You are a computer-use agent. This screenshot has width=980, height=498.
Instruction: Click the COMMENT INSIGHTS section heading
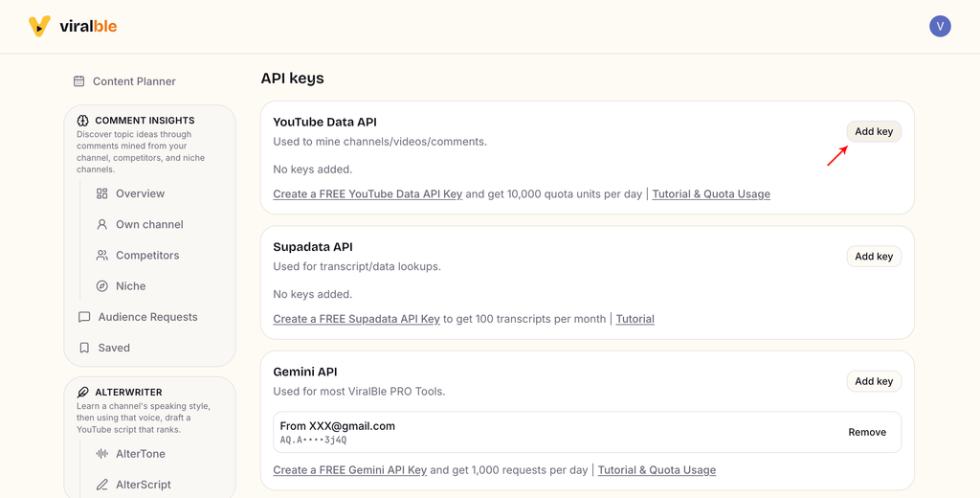coord(145,121)
